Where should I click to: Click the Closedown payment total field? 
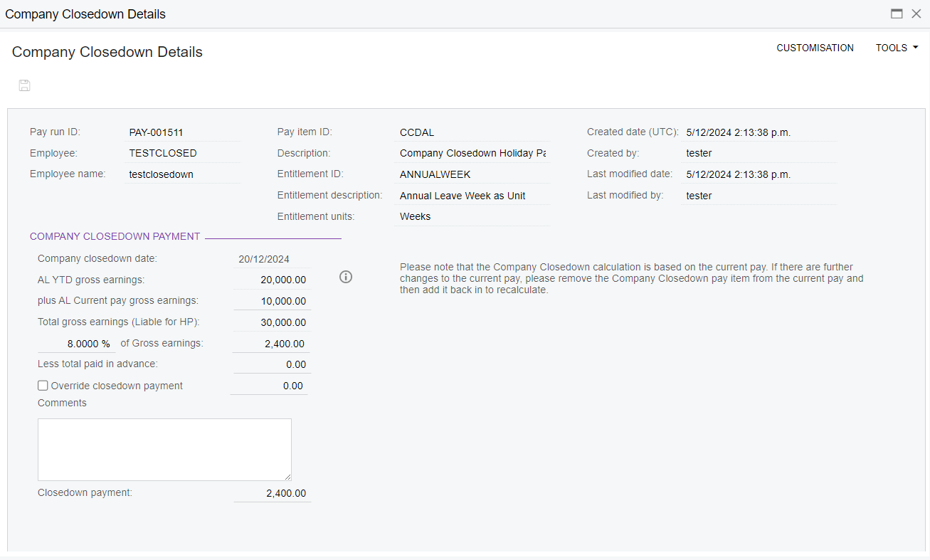[272, 493]
